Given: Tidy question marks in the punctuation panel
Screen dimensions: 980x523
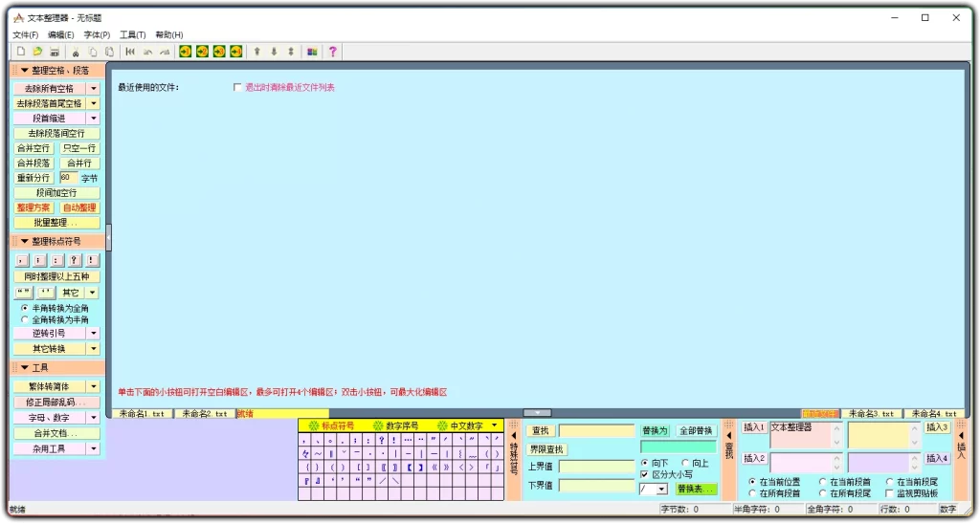Looking at the screenshot, I should [75, 260].
